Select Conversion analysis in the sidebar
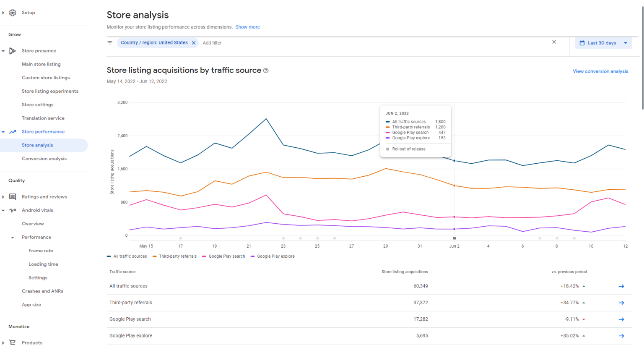Viewport: 644px width, 345px height. pyautogui.click(x=44, y=158)
